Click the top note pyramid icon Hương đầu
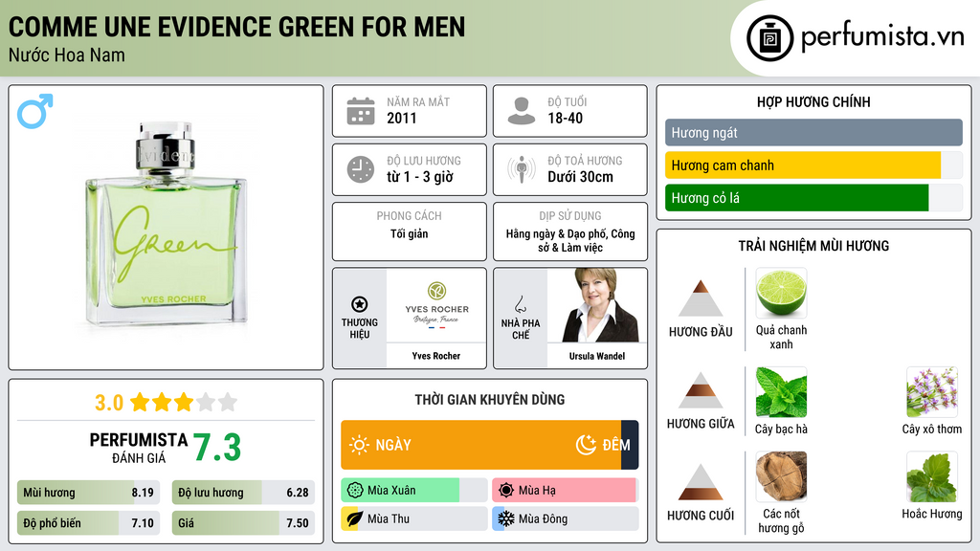The height and width of the screenshot is (551, 980). click(x=701, y=298)
